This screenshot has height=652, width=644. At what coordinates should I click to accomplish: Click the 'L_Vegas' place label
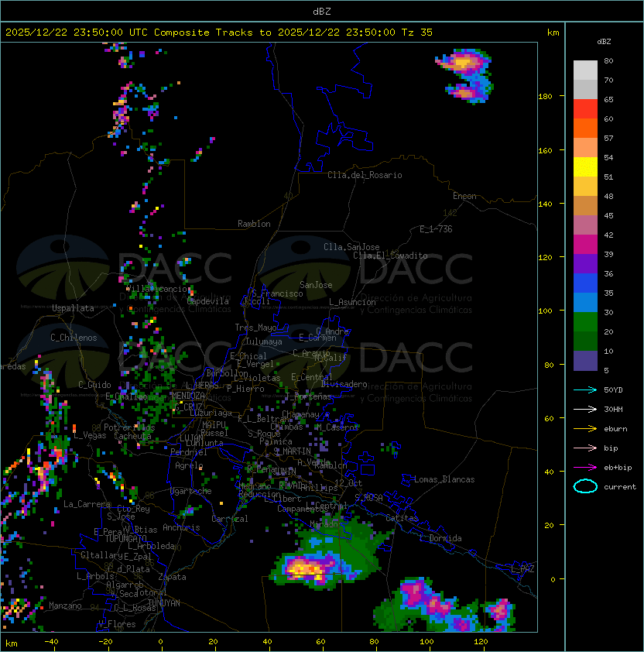click(90, 436)
